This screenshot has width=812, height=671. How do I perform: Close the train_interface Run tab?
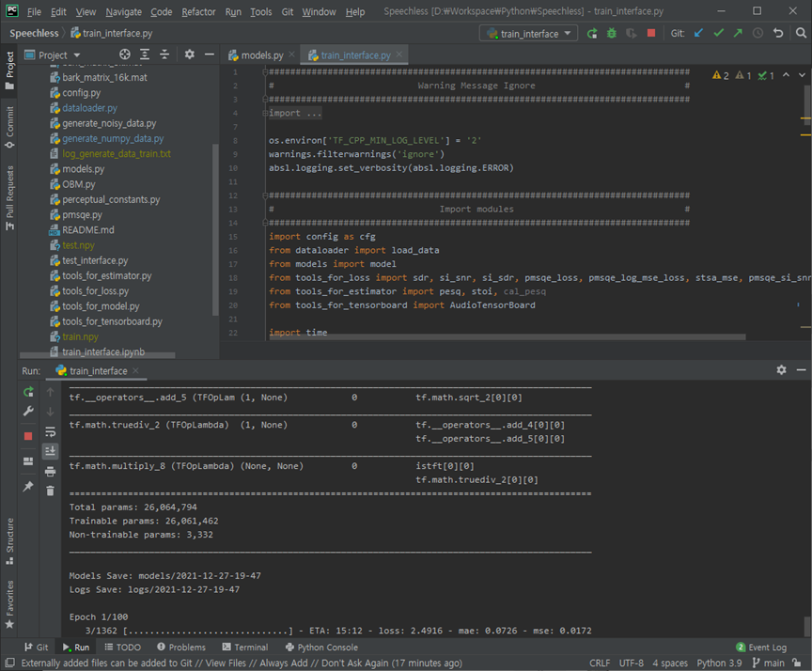click(135, 370)
